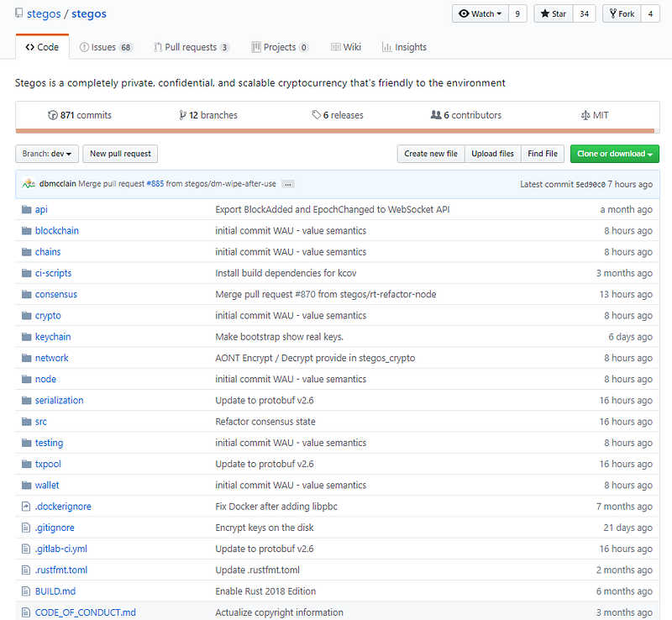Screen dimensions: 672x620
Task: Expand the Clone or download menu
Action: pyautogui.click(x=614, y=154)
